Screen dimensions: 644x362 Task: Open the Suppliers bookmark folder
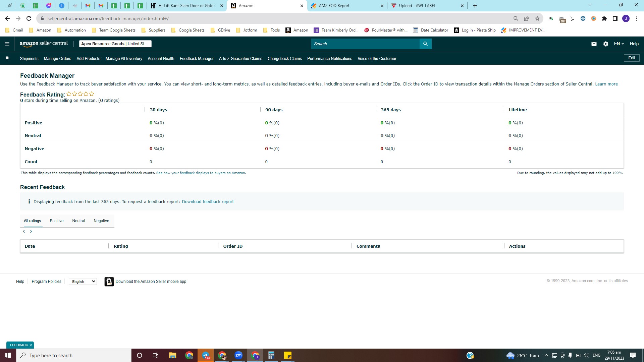[153, 30]
